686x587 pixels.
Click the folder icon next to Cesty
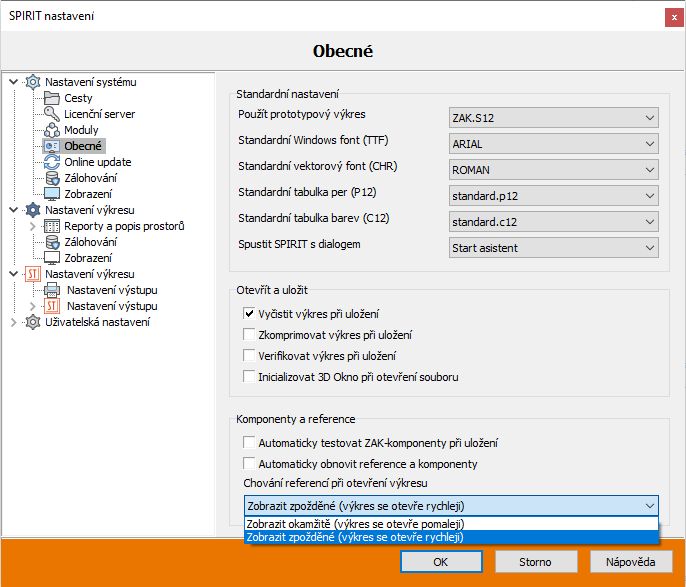52,98
